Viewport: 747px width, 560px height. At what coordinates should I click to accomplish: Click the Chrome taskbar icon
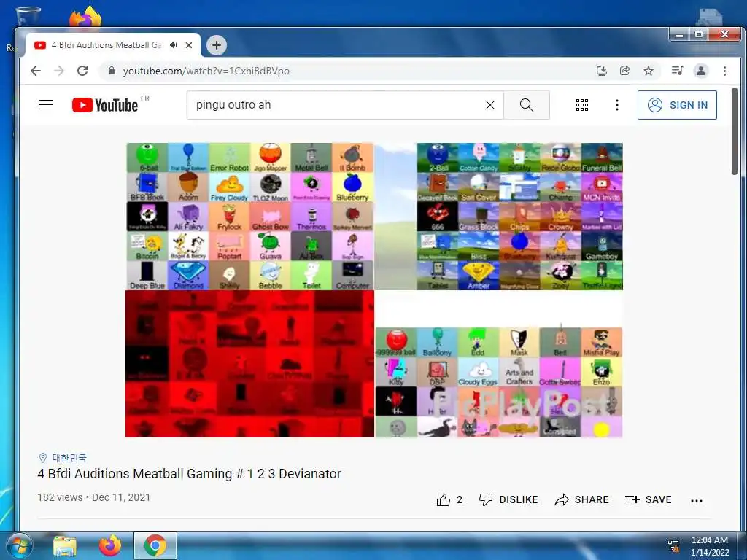coord(155,545)
